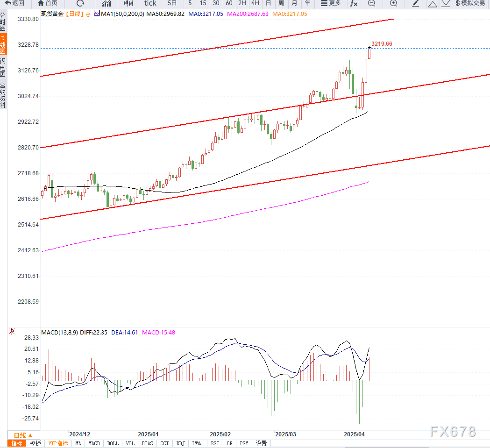Open the 模拟交易 simulated trading button
Screen dimensions: 490x448
[470, 3]
